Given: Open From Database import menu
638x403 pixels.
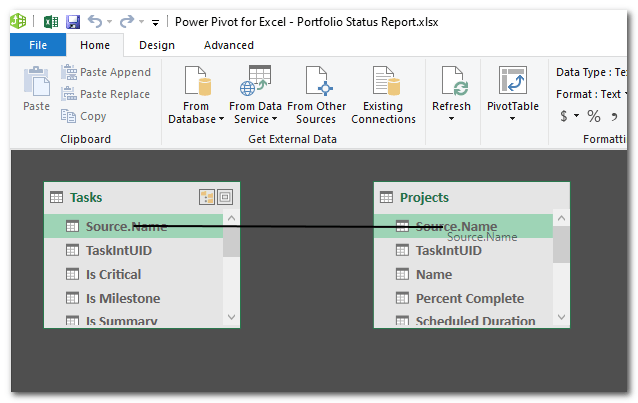Looking at the screenshot, I should 196,95.
